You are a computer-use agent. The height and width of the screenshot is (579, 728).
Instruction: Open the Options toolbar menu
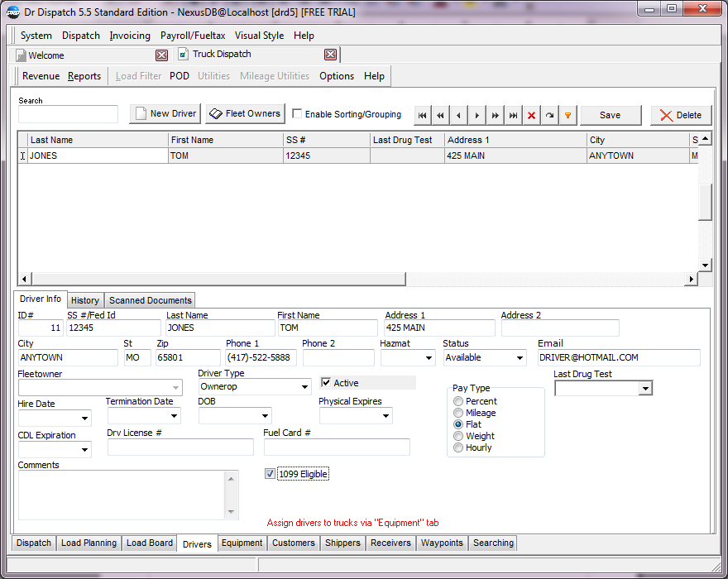pyautogui.click(x=337, y=76)
